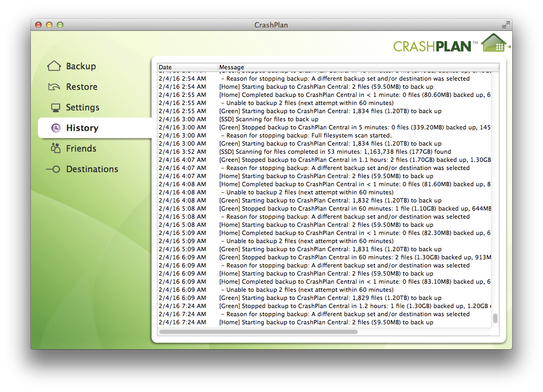Select the "Full filesystem scan started" reason row
The width and height of the screenshot is (543, 392).
(x=324, y=135)
